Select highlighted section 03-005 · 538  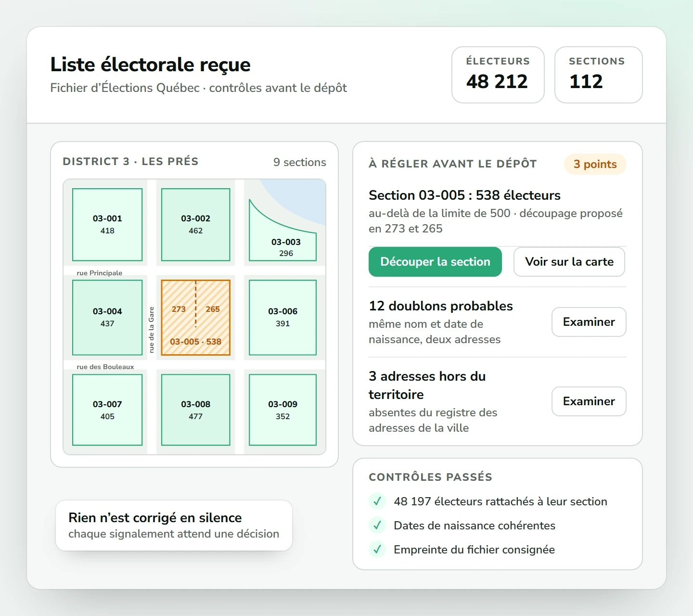pyautogui.click(x=195, y=318)
